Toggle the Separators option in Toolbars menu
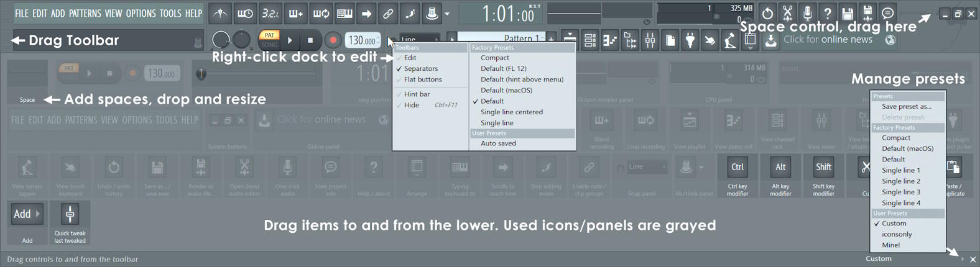The height and width of the screenshot is (267, 980). (420, 68)
